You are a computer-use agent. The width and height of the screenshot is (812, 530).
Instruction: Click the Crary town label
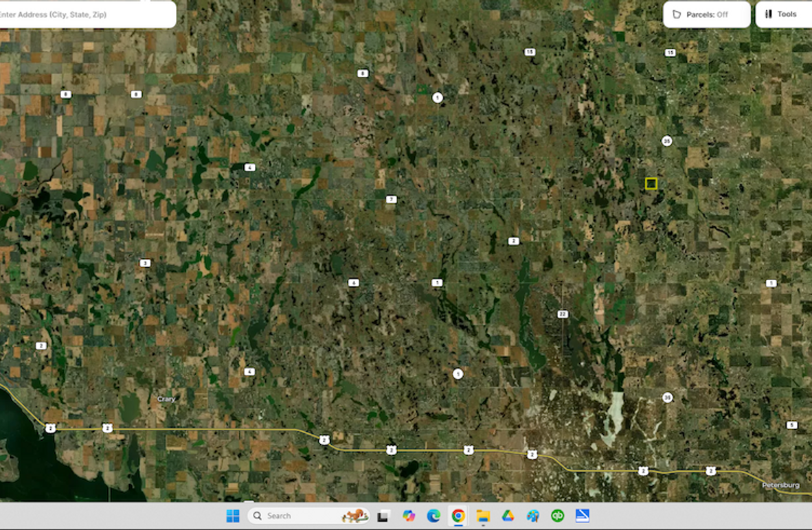click(166, 398)
